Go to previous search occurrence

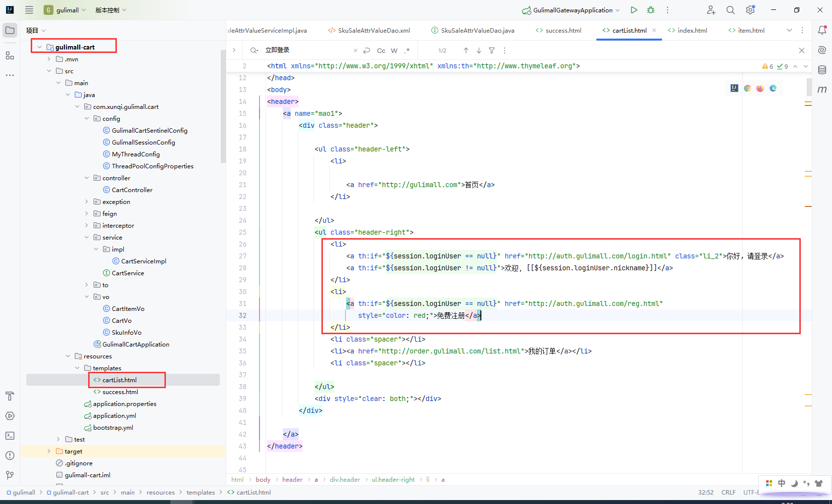tap(466, 50)
